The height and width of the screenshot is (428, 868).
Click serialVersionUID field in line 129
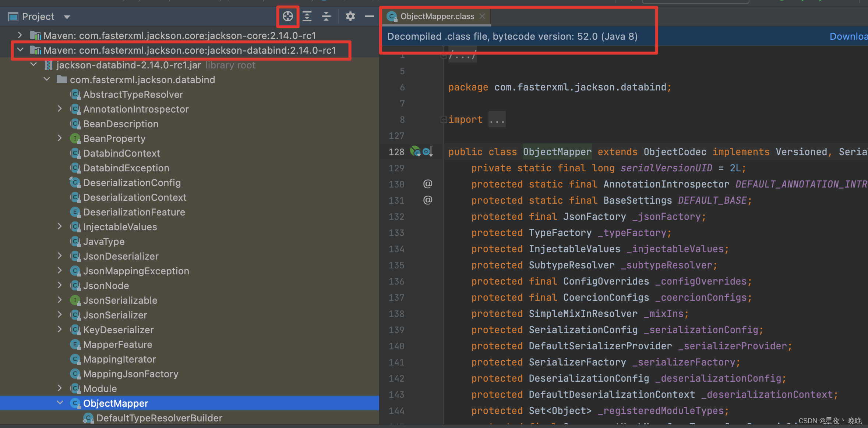pyautogui.click(x=666, y=168)
